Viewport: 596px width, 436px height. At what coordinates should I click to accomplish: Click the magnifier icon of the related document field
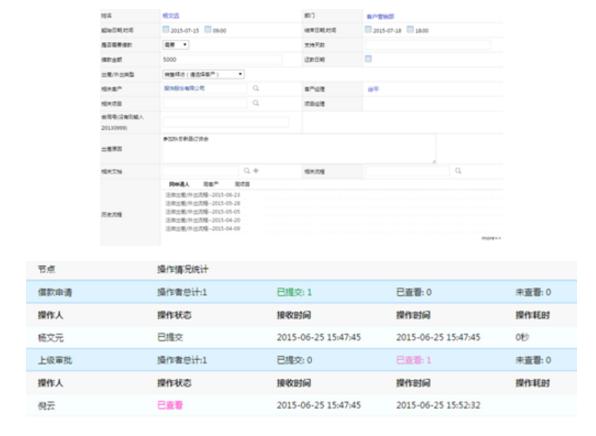(x=247, y=171)
